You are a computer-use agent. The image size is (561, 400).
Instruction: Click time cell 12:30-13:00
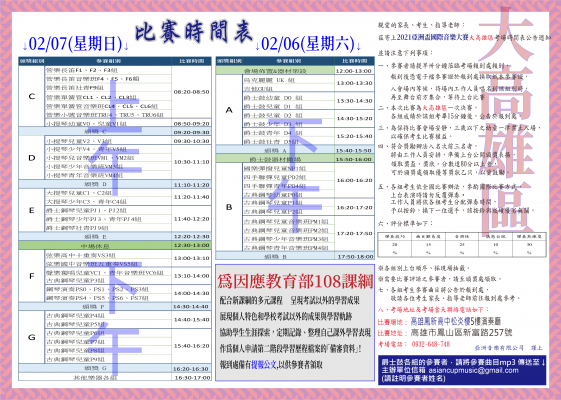[191, 245]
